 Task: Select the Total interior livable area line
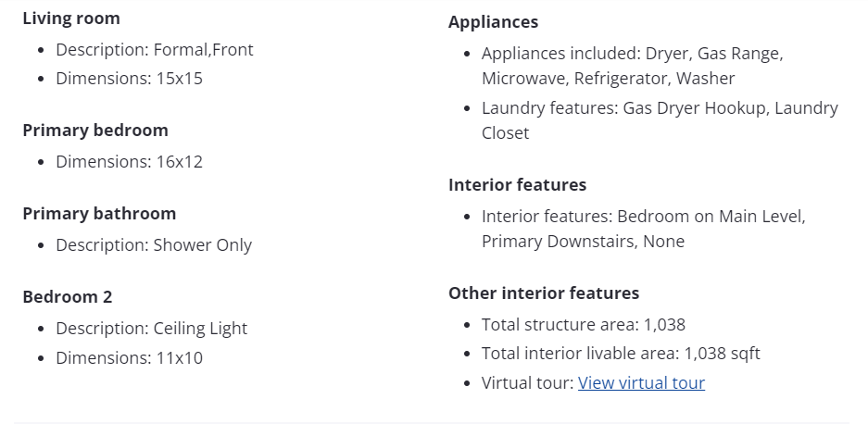pos(621,354)
